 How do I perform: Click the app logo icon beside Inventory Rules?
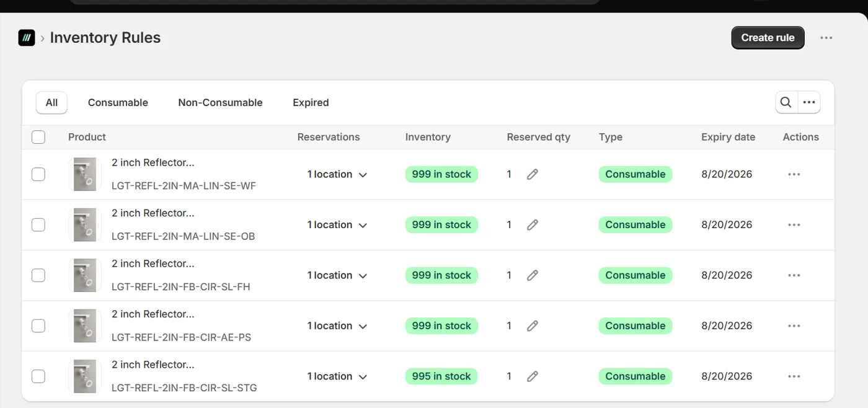click(27, 38)
